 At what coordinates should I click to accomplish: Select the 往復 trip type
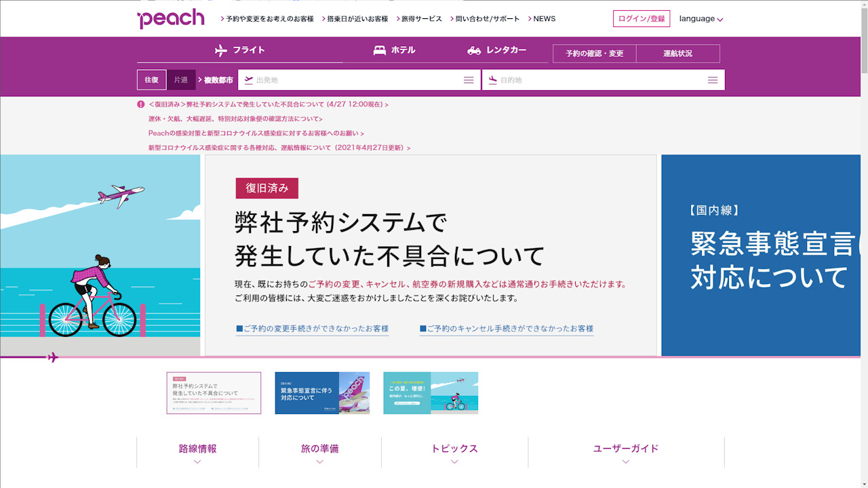tap(151, 79)
